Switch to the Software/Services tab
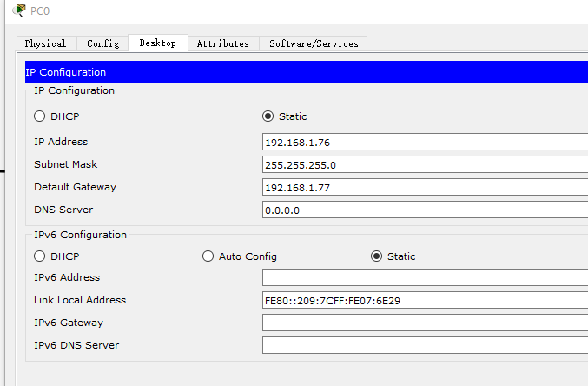This screenshot has width=588, height=386. [x=314, y=43]
